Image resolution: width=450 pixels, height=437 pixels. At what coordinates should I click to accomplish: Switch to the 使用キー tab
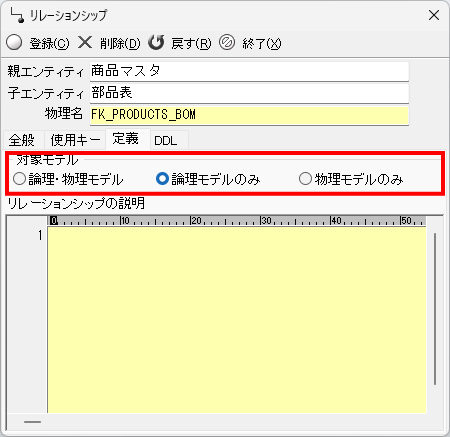click(75, 140)
